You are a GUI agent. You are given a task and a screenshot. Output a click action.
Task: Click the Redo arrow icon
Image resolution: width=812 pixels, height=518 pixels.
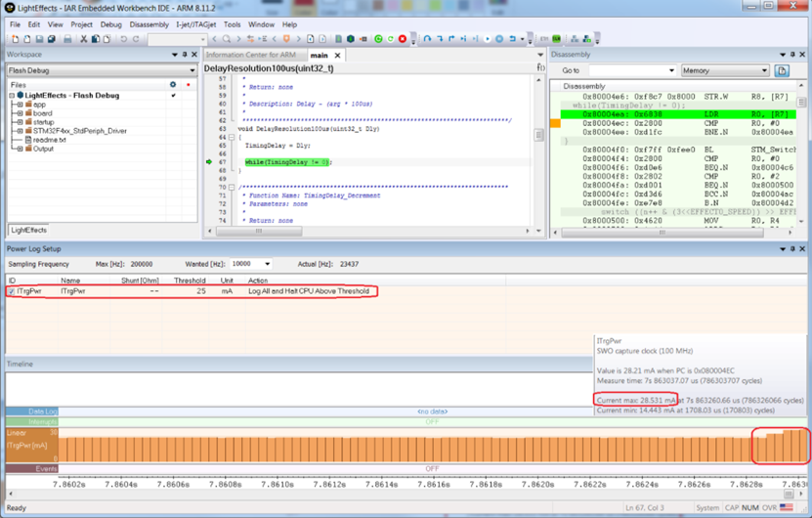pyautogui.click(x=136, y=39)
